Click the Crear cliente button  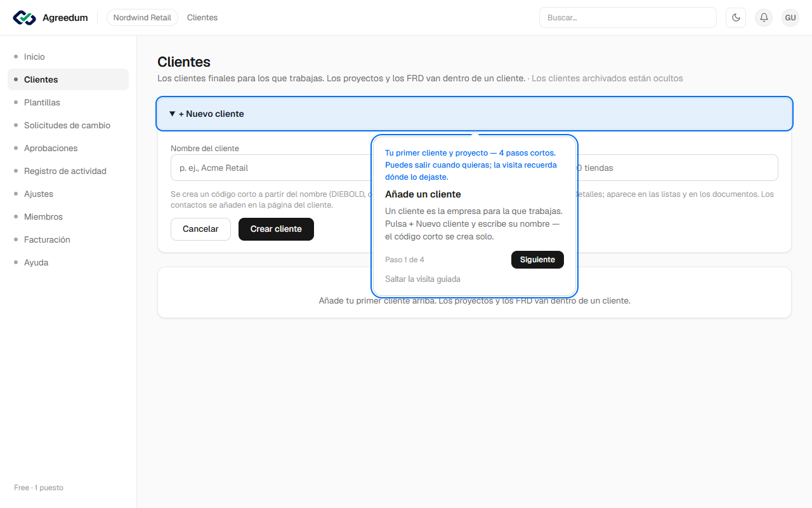pyautogui.click(x=276, y=229)
